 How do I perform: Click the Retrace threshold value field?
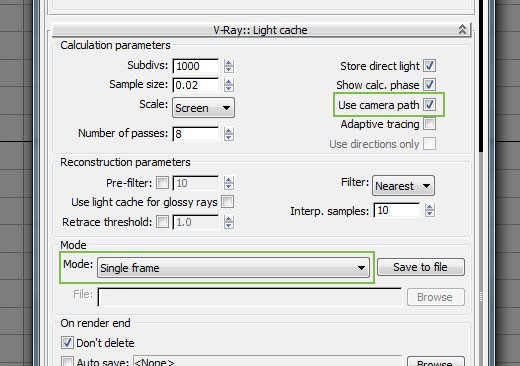tap(196, 222)
